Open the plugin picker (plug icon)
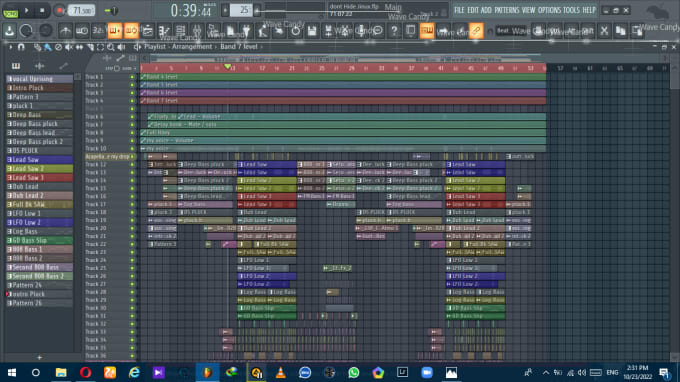 pyautogui.click(x=246, y=31)
